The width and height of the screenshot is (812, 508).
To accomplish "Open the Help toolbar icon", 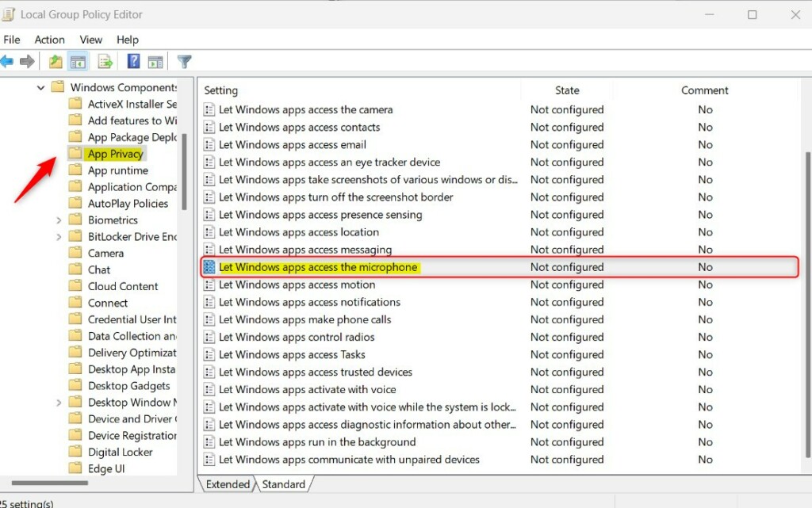I will click(133, 61).
